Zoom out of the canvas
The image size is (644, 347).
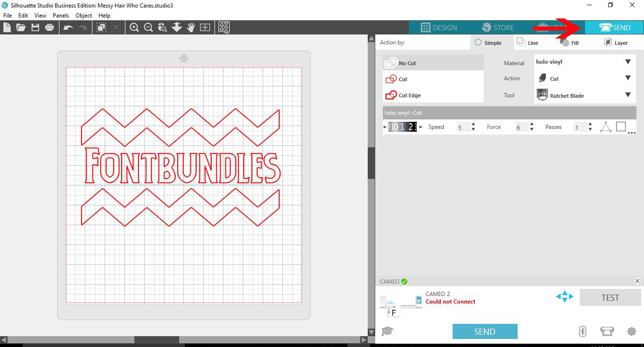click(149, 27)
